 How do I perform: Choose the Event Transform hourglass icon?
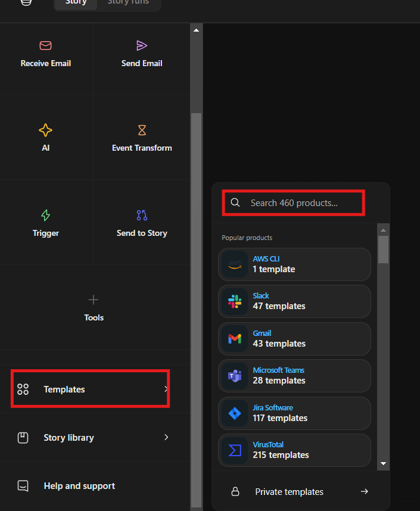(x=142, y=130)
